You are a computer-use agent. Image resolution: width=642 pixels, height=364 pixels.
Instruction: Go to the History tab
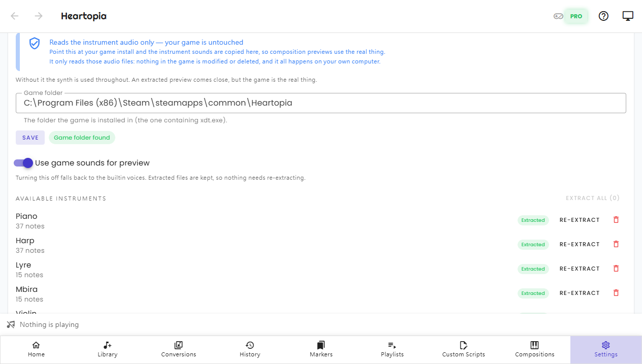tap(249, 350)
